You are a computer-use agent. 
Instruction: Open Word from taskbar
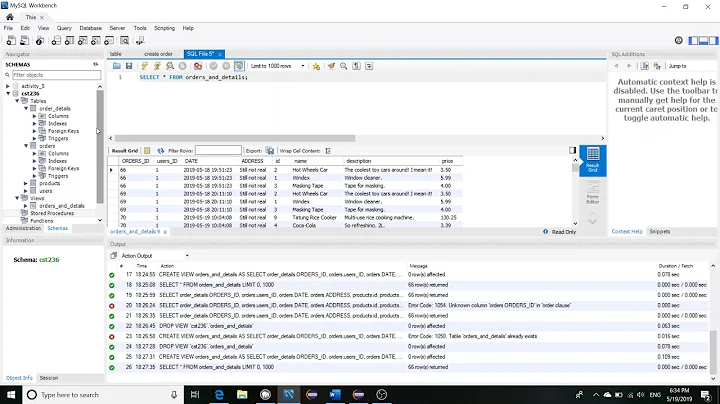coord(335,395)
